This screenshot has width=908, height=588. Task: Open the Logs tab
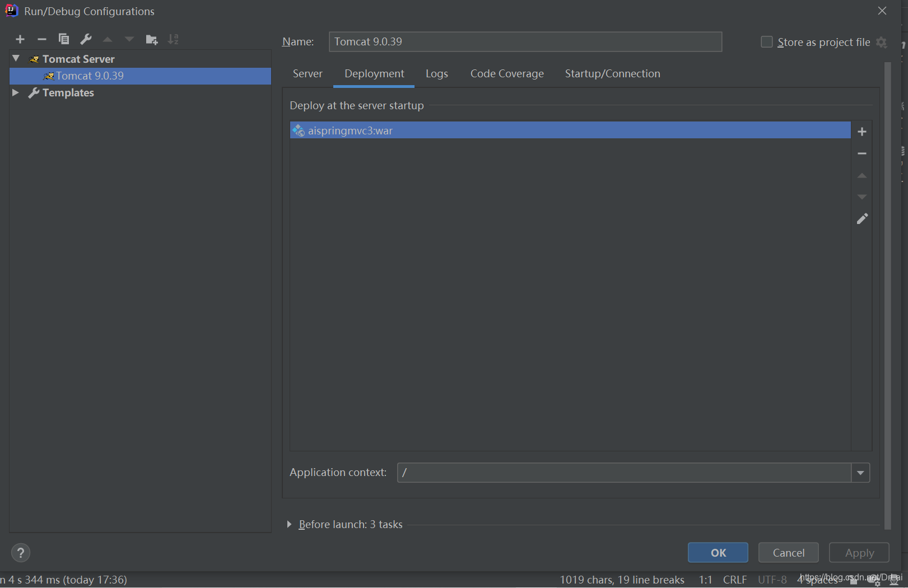coord(437,74)
